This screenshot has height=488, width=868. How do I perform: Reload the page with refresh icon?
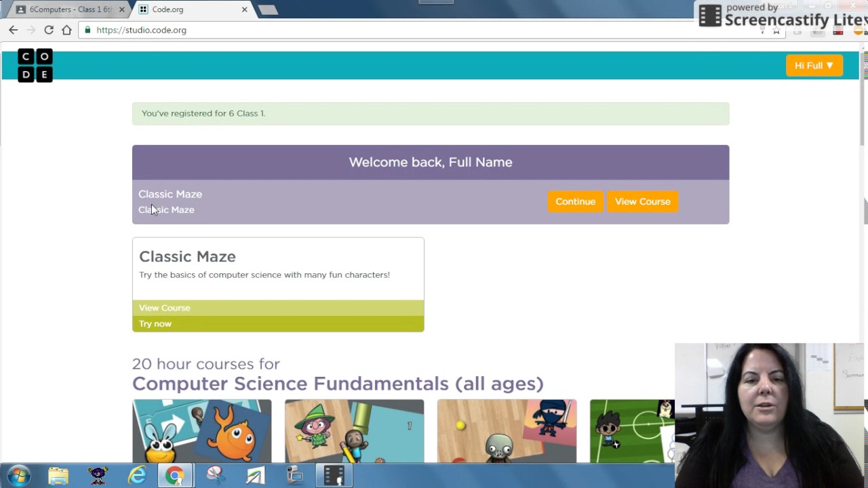[49, 30]
